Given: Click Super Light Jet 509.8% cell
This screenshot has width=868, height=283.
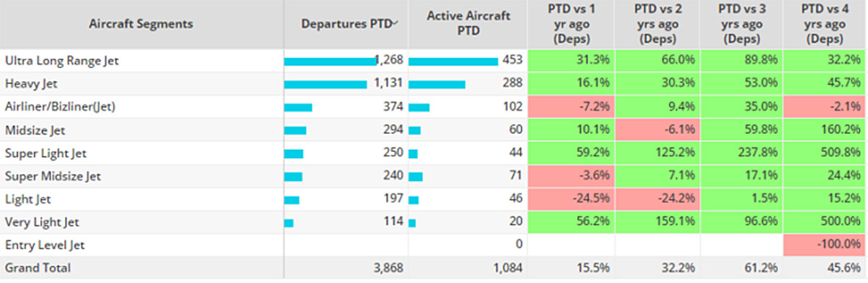Looking at the screenshot, I should coord(826,153).
